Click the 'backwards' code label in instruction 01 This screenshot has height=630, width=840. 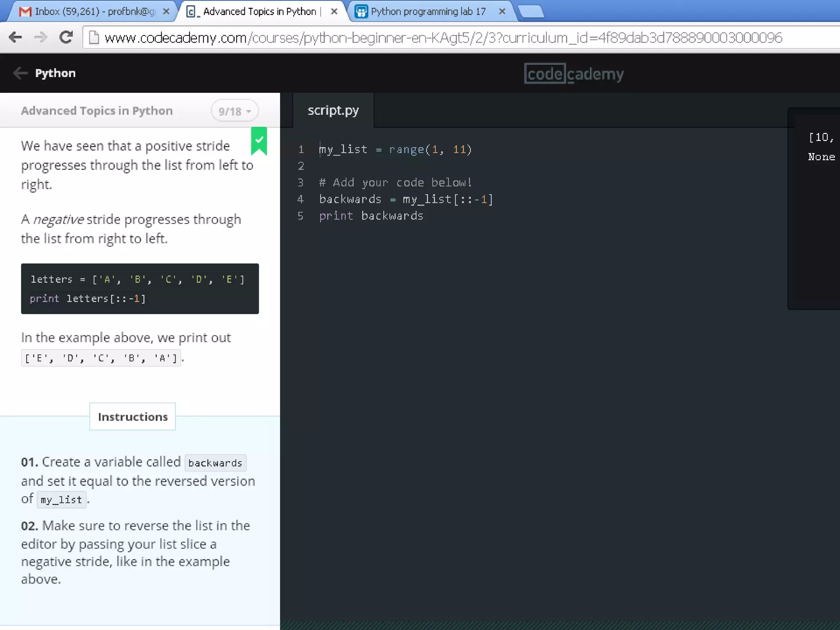click(x=215, y=463)
